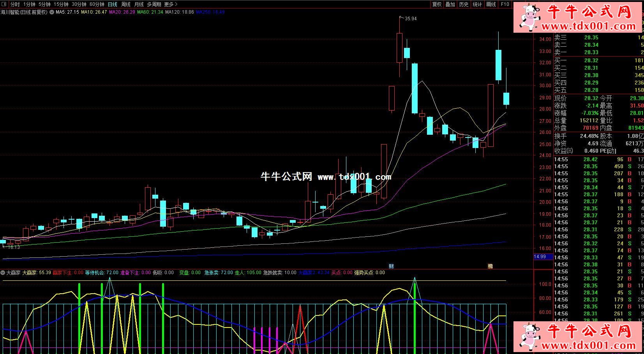The width and height of the screenshot is (644, 354).
Task: Click the 买四 price 28.29
Action: pyautogui.click(x=591, y=83)
